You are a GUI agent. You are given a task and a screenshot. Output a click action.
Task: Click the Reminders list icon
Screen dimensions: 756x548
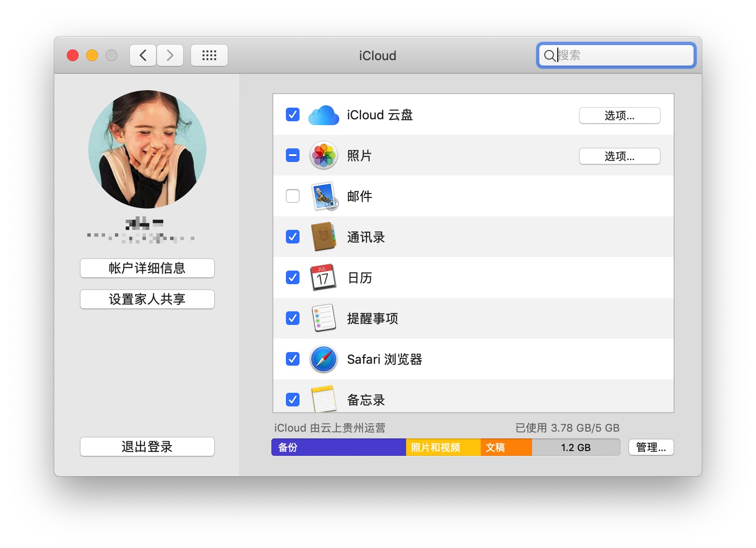pos(323,318)
